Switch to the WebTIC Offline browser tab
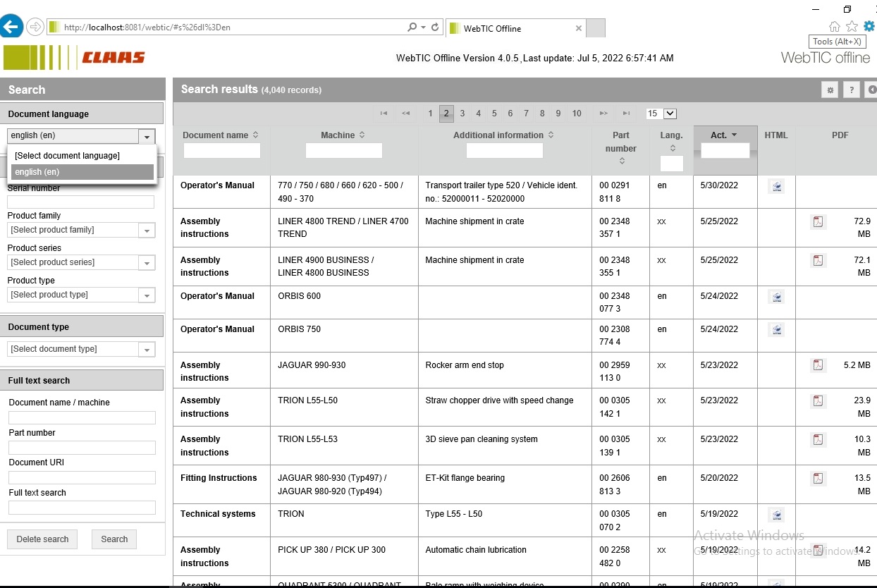 tap(515, 28)
